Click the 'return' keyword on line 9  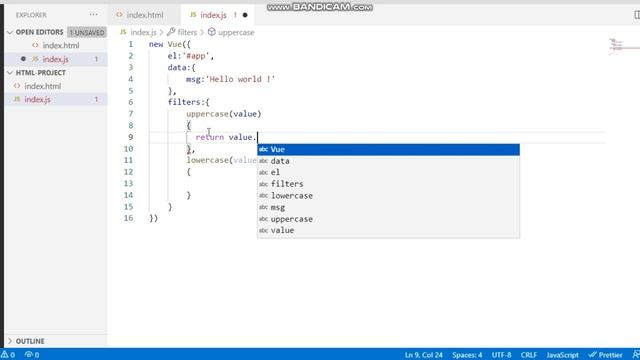pos(210,137)
